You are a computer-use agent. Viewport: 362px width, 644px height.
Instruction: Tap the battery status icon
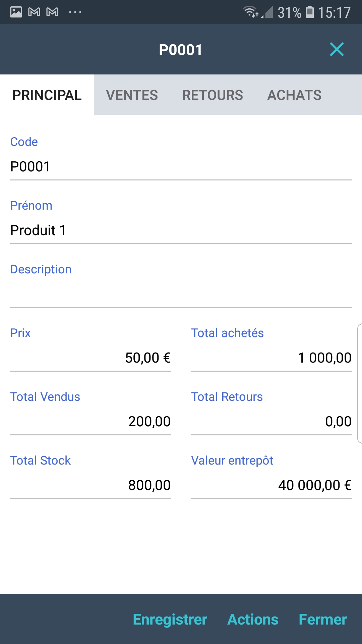tap(310, 12)
